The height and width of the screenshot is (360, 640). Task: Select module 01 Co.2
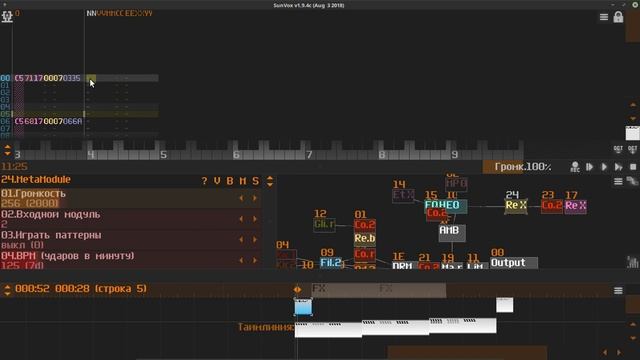point(364,225)
